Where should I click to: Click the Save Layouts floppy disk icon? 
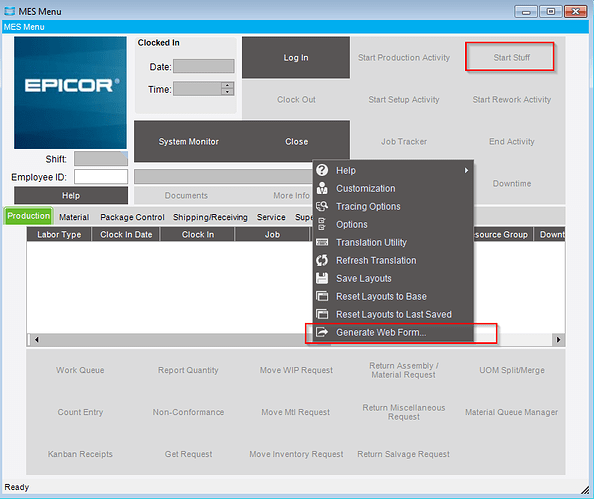322,278
